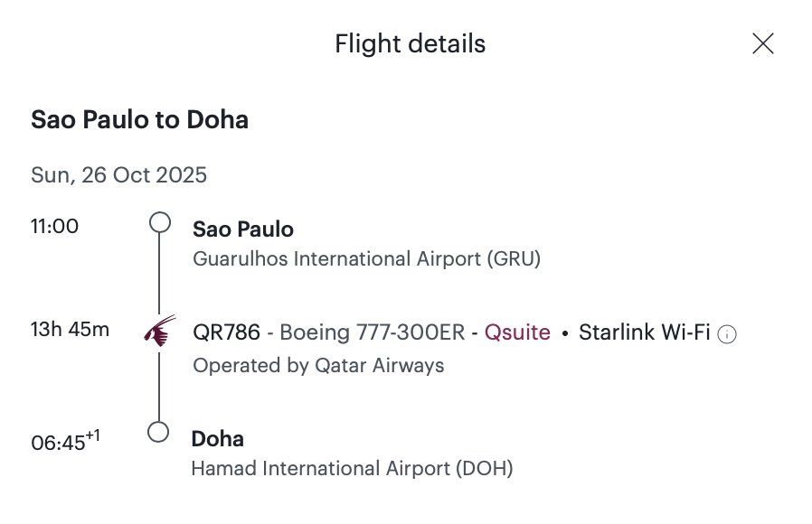Click Guarulhos International Airport (GRU) text
Image resolution: width=812 pixels, height=524 pixels.
click(x=366, y=258)
